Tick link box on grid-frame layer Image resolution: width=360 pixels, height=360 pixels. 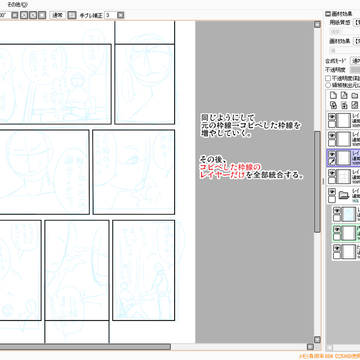coord(332,180)
